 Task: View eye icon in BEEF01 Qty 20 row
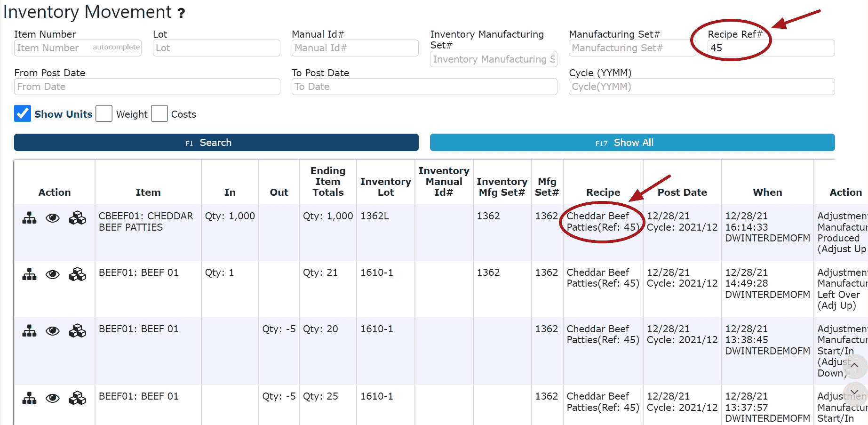click(x=53, y=331)
